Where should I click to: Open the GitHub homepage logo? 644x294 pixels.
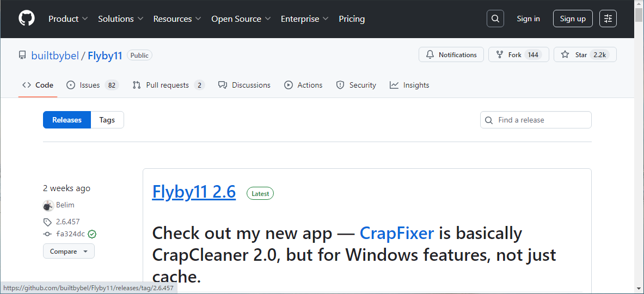(x=27, y=19)
